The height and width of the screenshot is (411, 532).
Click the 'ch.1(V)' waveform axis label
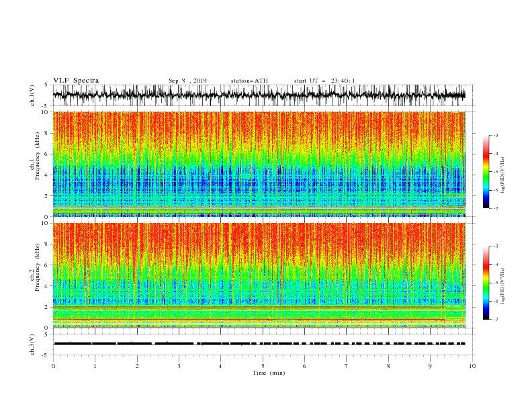tap(32, 95)
